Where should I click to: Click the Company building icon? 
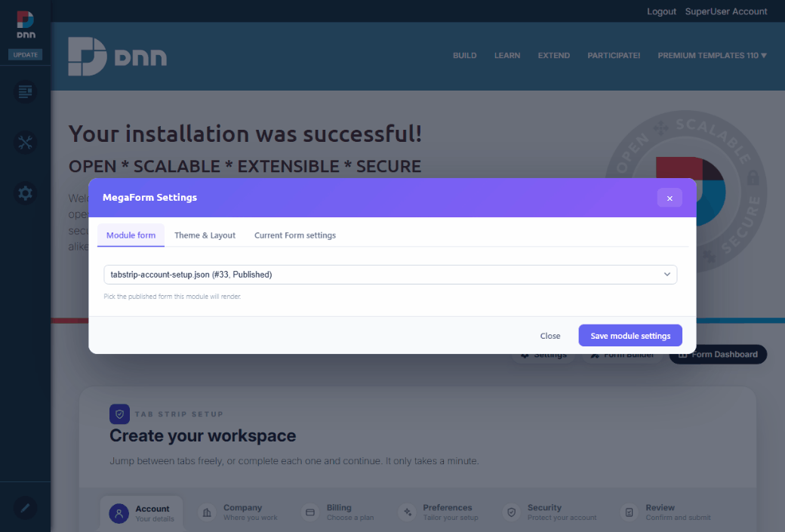pyautogui.click(x=207, y=512)
